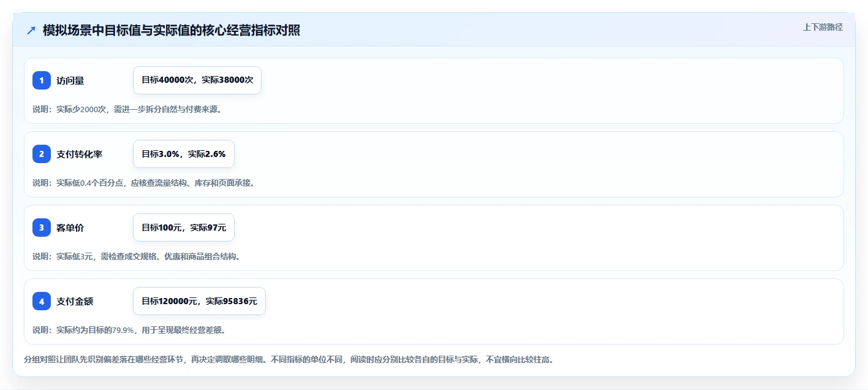Click the footer paragraph starting 分组对照让团队
The width and height of the screenshot is (868, 390).
coord(289,359)
